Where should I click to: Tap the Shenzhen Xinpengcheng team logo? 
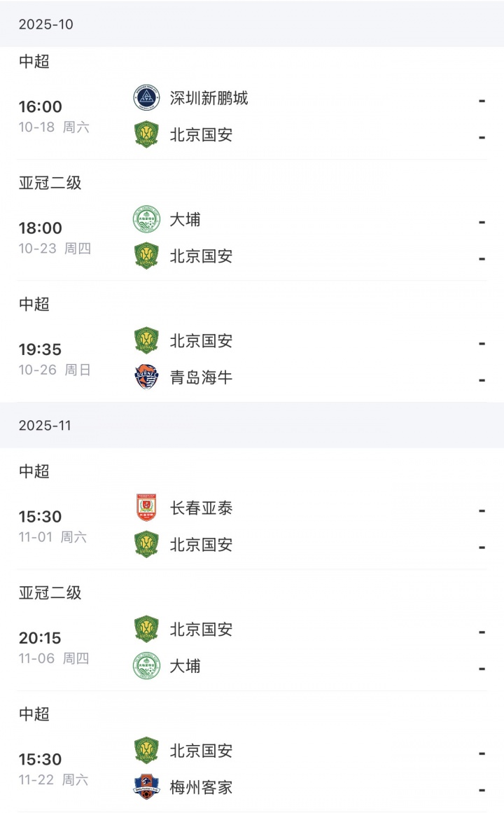click(x=146, y=97)
